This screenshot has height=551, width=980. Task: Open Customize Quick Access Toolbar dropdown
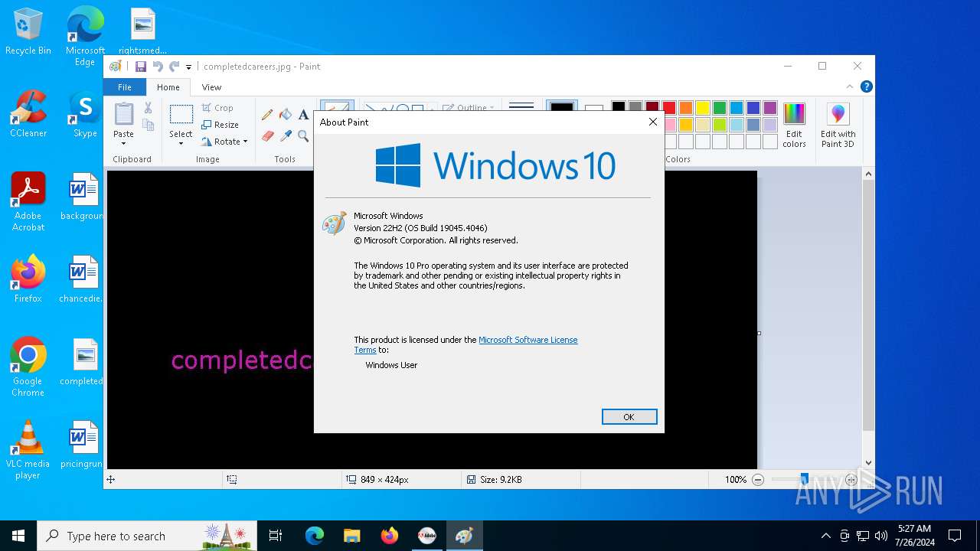pos(188,67)
